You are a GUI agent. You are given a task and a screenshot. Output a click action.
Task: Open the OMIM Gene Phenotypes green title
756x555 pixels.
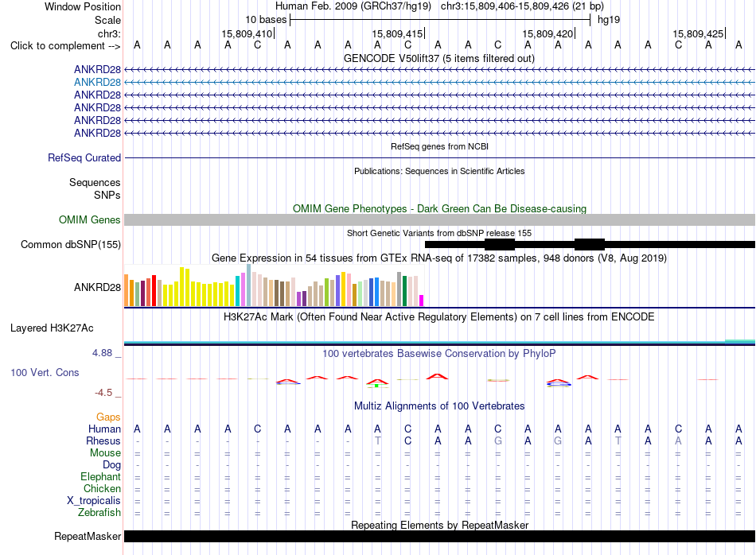coord(439,208)
